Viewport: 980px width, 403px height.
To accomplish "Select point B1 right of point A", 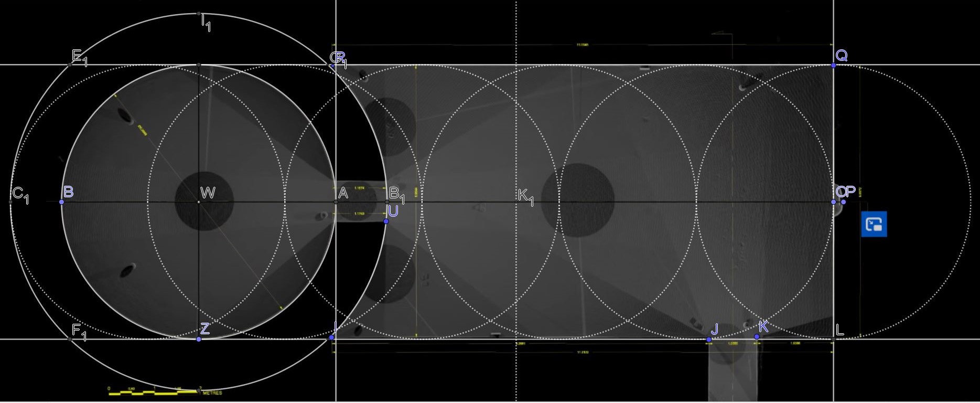I will click(387, 202).
